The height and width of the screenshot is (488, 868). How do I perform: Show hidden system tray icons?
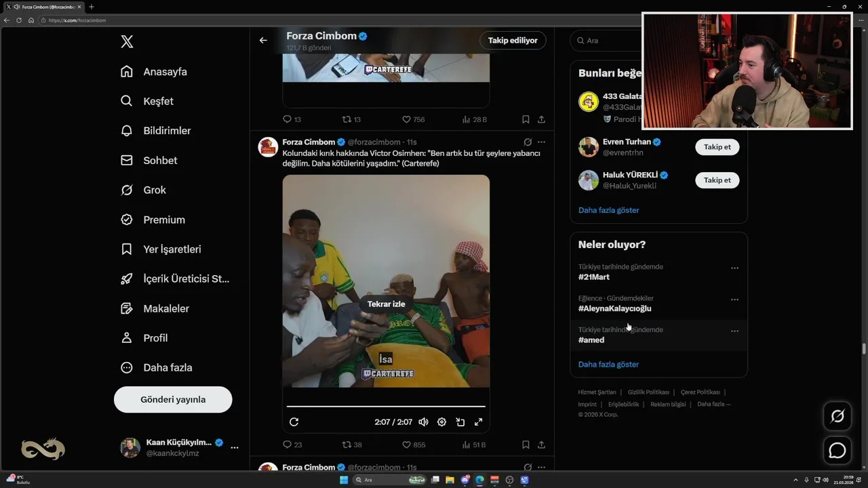pyautogui.click(x=797, y=480)
